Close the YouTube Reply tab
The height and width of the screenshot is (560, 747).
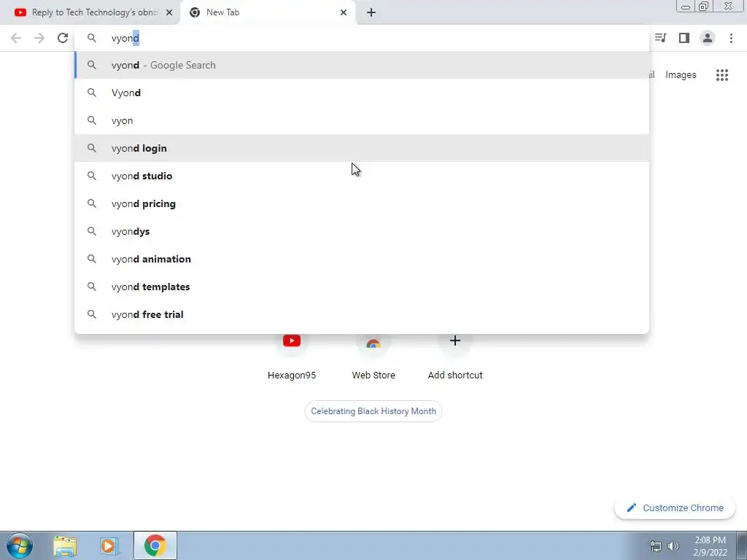coord(169,12)
